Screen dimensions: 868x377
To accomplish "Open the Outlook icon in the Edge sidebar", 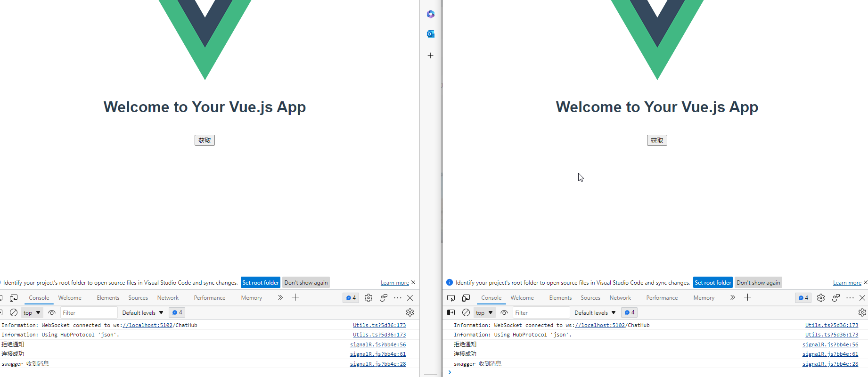I will coord(430,34).
